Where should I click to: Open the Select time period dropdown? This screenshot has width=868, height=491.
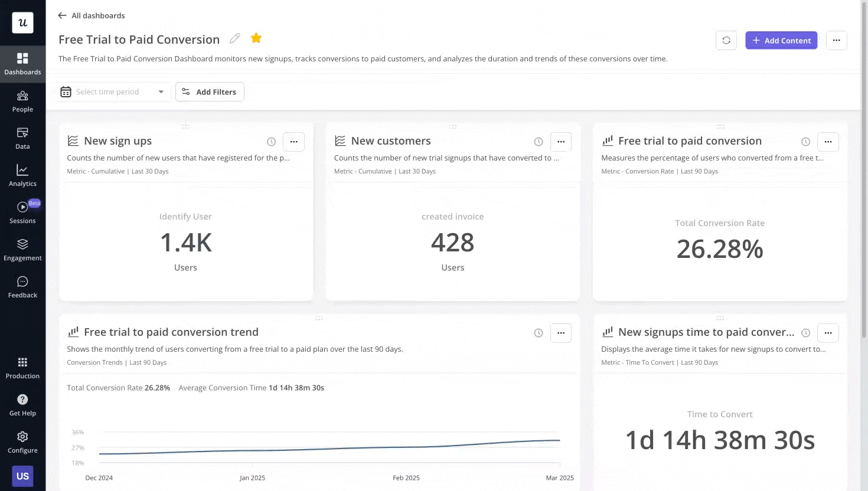[x=112, y=91]
